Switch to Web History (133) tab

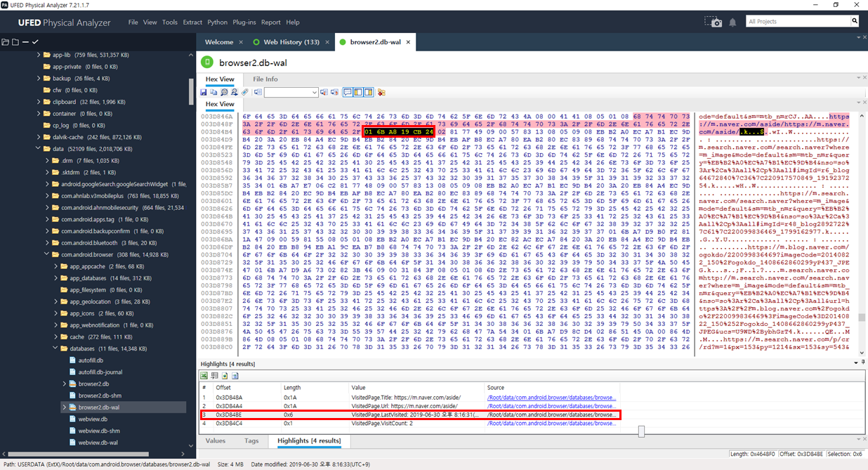(x=291, y=42)
